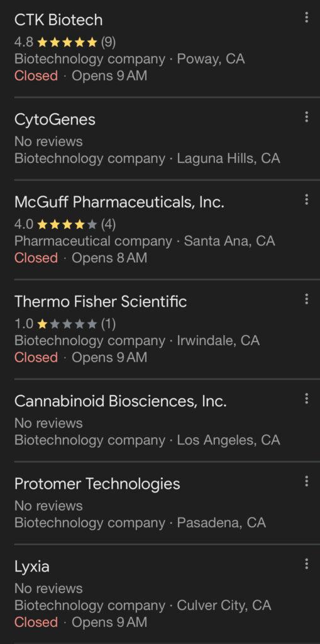Tap more options icon for Lyxia
This screenshot has width=320, height=644.
[306, 564]
